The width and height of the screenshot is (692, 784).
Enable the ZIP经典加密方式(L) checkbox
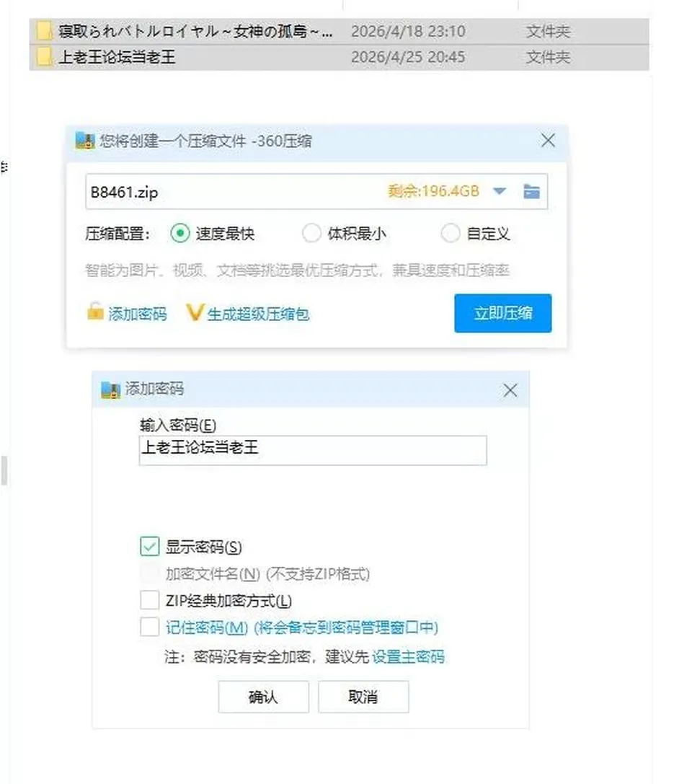[x=149, y=600]
